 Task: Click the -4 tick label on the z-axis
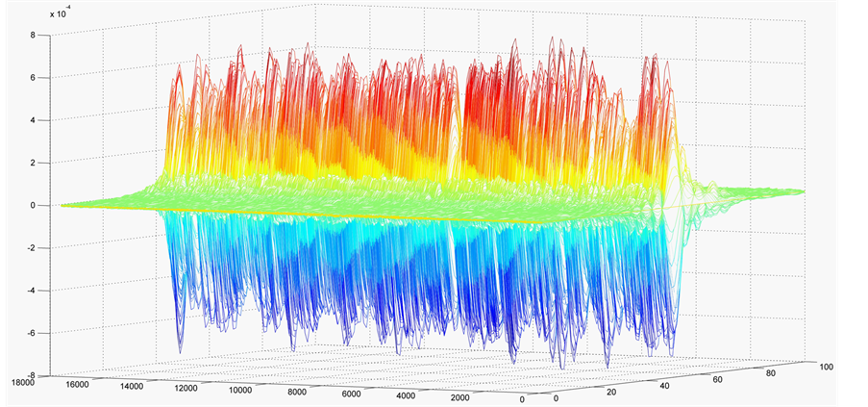30,291
